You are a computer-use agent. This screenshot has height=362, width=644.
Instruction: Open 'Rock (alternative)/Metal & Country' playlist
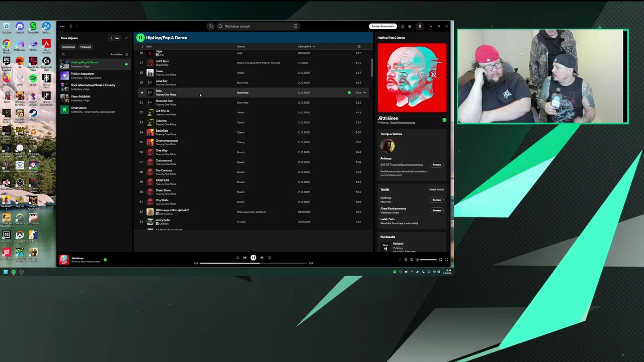pos(95,87)
